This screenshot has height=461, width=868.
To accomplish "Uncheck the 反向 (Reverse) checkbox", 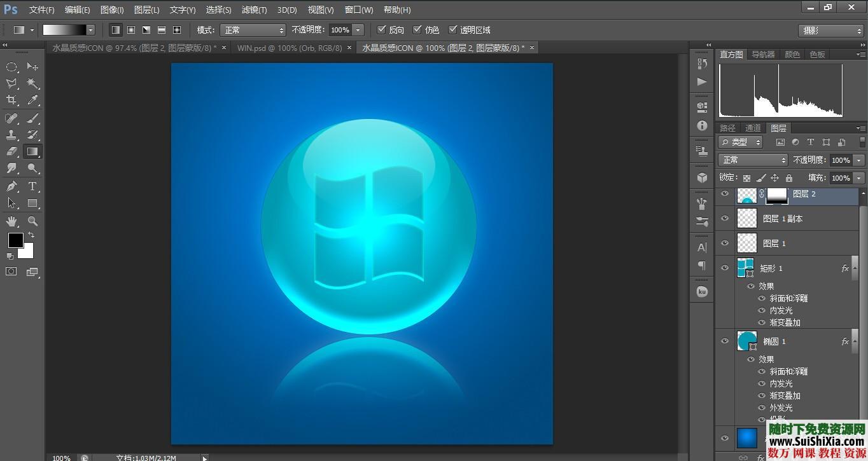I will click(381, 30).
